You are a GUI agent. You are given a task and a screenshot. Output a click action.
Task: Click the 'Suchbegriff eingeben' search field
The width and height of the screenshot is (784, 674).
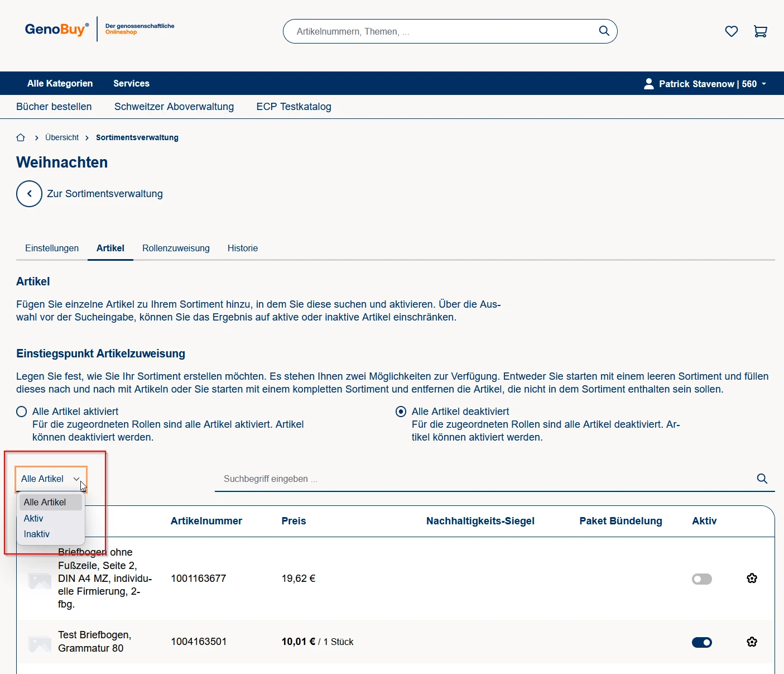tap(480, 479)
